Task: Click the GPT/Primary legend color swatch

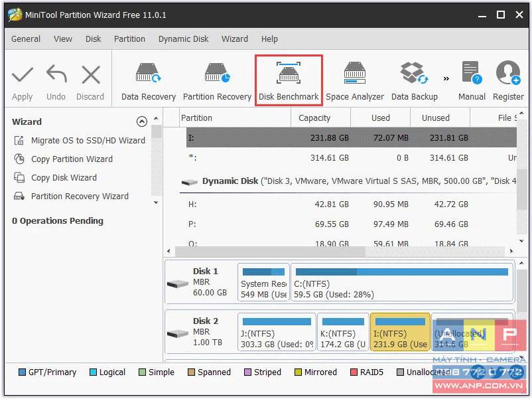Action: (x=22, y=372)
